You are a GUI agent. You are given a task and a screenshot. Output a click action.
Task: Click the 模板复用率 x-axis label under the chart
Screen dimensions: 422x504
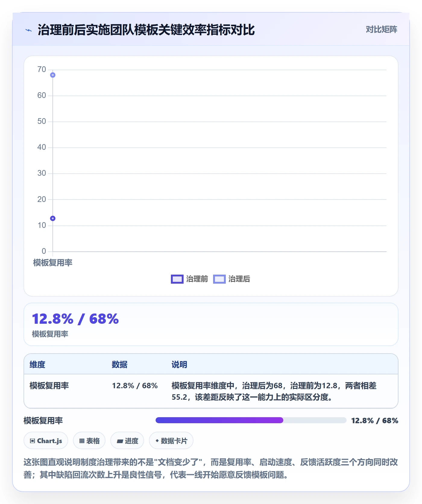[53, 263]
